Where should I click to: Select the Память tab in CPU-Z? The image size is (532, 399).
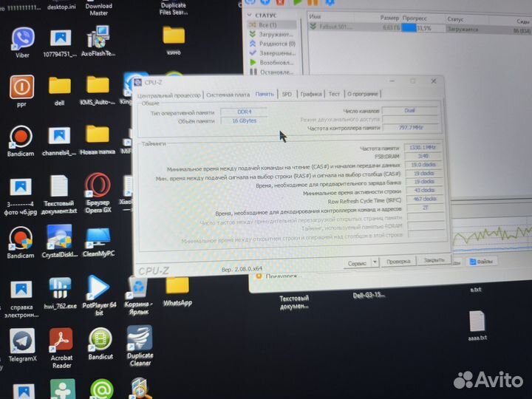click(265, 94)
